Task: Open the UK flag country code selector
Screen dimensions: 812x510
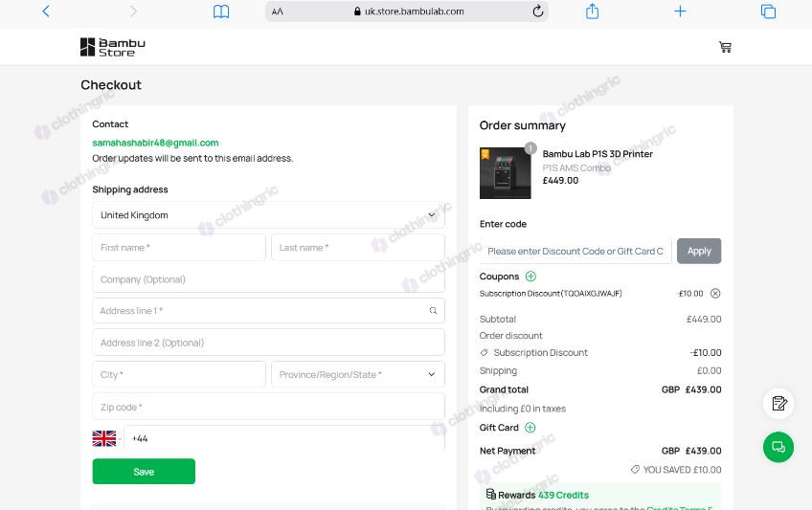Action: tap(106, 438)
